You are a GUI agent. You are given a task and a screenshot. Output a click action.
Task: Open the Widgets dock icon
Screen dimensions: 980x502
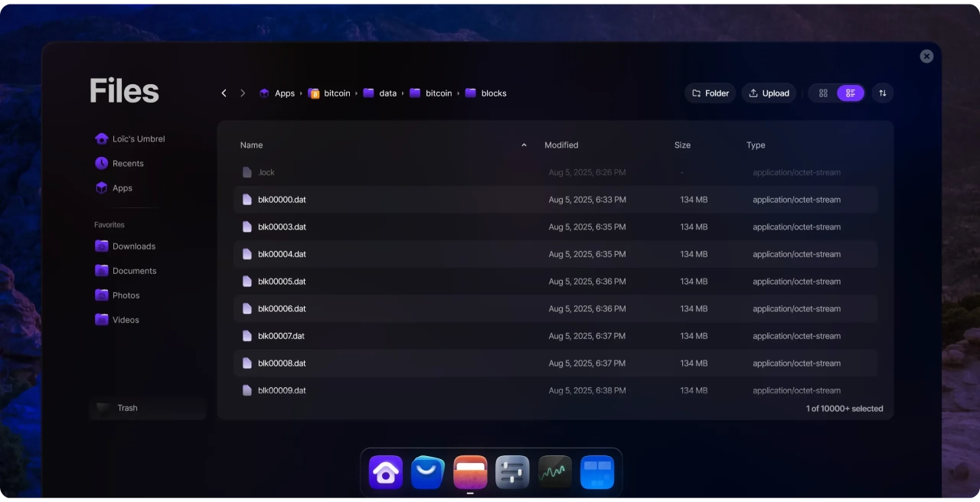click(597, 472)
